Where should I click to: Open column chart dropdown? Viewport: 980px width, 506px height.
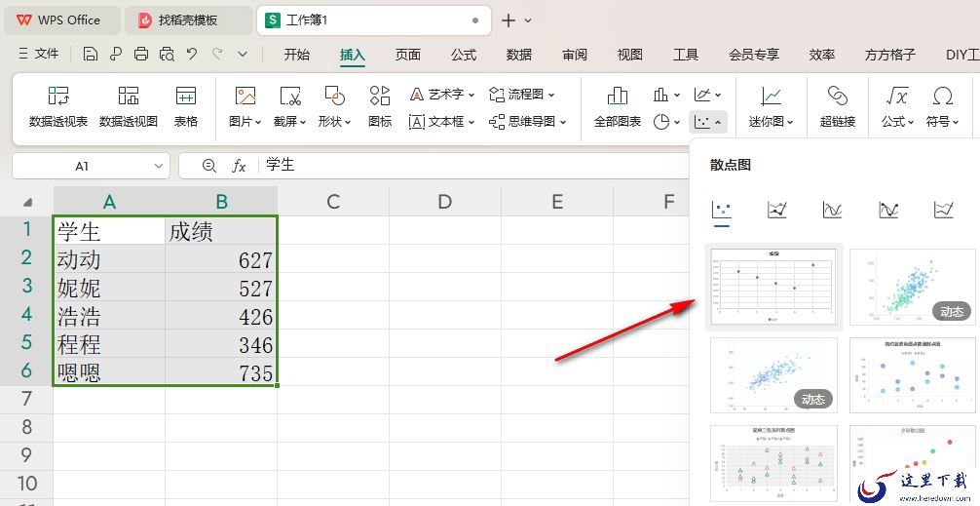pyautogui.click(x=667, y=95)
